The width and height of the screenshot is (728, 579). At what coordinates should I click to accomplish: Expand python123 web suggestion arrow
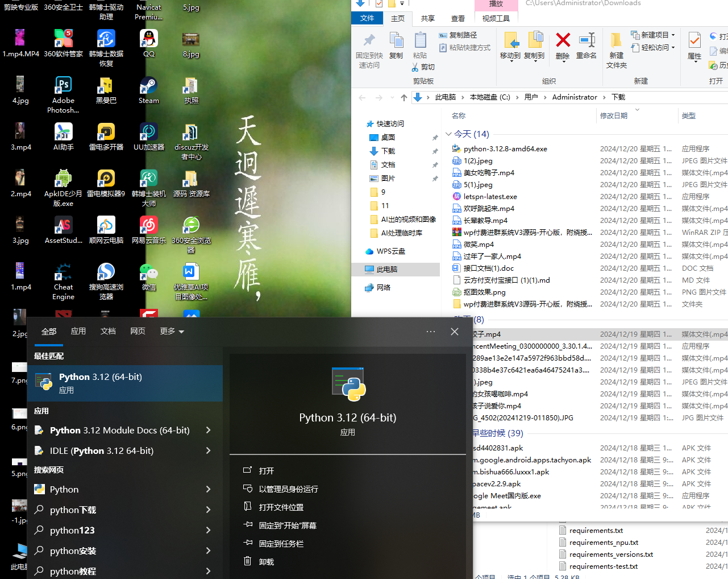208,531
